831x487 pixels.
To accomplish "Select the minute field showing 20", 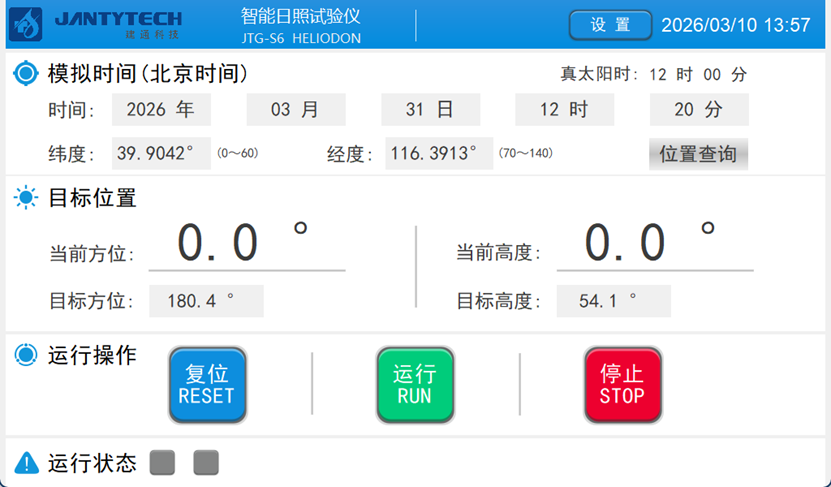I will click(698, 110).
